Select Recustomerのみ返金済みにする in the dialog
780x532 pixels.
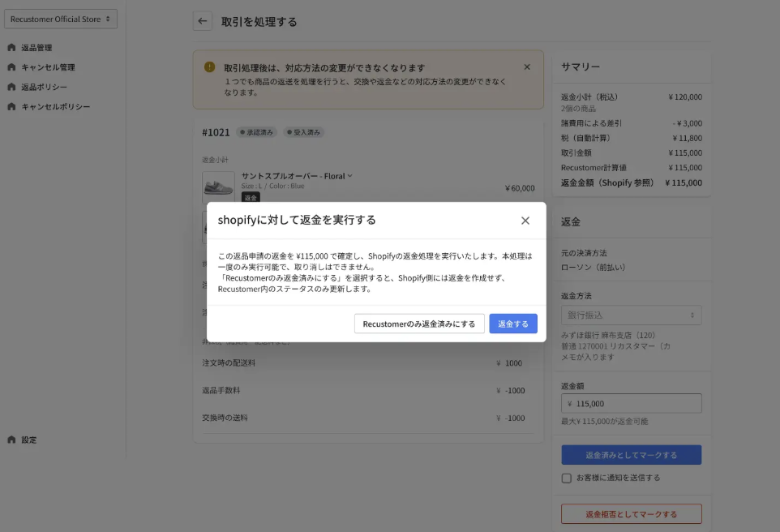pos(419,323)
